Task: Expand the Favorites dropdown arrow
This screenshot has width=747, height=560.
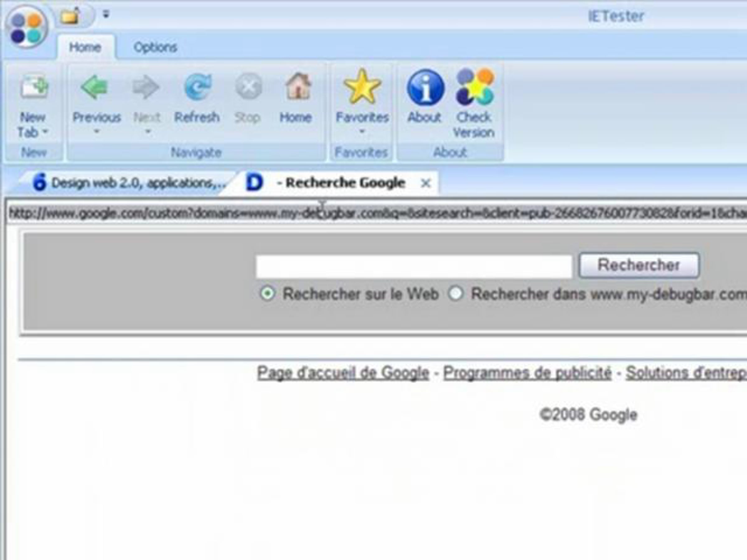Action: coord(362,131)
